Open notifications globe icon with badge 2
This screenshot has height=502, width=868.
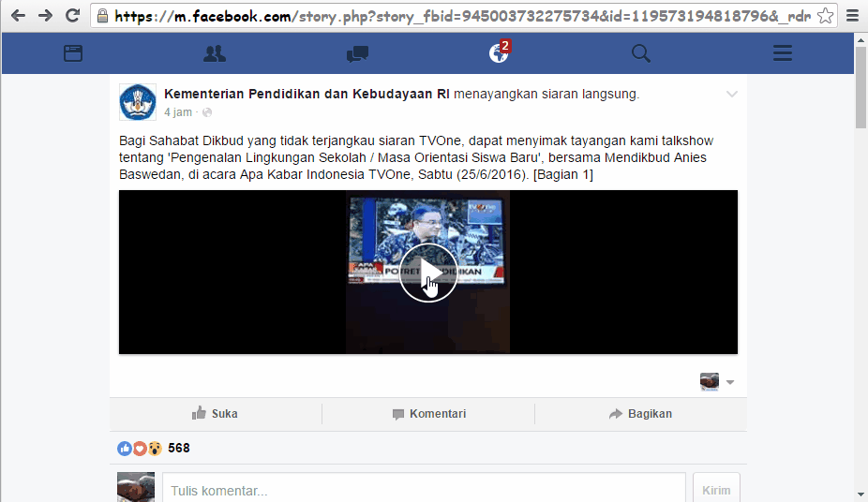point(499,52)
